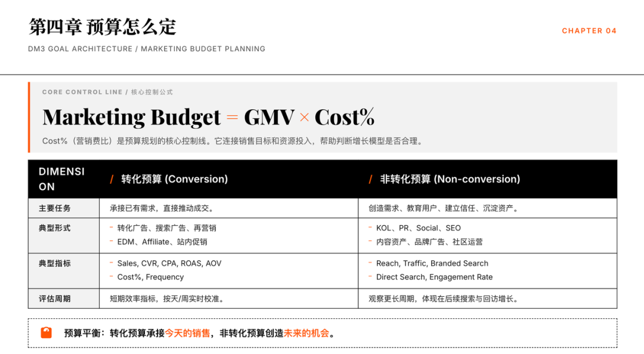Click CORE CONTROL LINE / 核心控制公式 label
Screen dimensions: 644x354
pos(107,92)
